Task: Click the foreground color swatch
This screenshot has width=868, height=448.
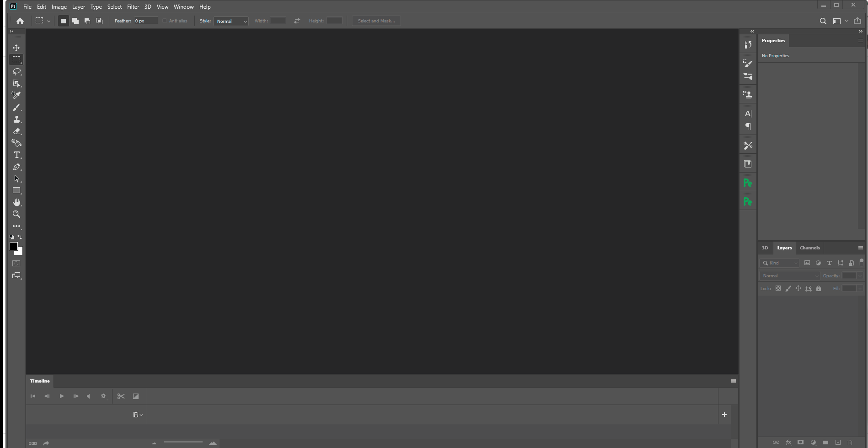Action: (13, 247)
